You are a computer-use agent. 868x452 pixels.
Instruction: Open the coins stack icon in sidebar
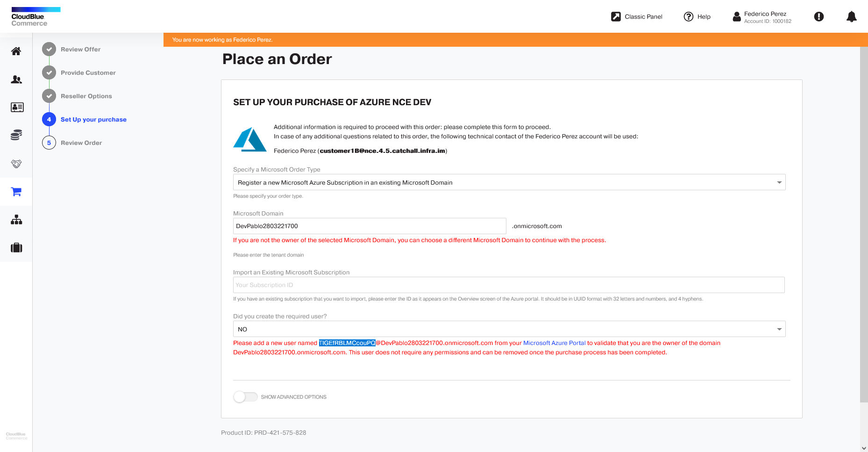pos(16,136)
